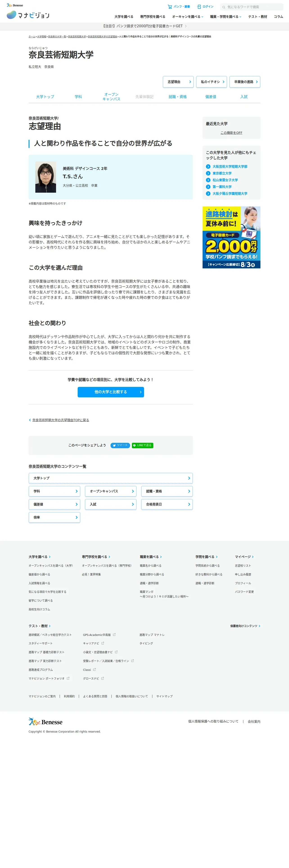This screenshot has height=868, width=289.
Task: Open the 大学を調べる header menu
Action: click(124, 17)
